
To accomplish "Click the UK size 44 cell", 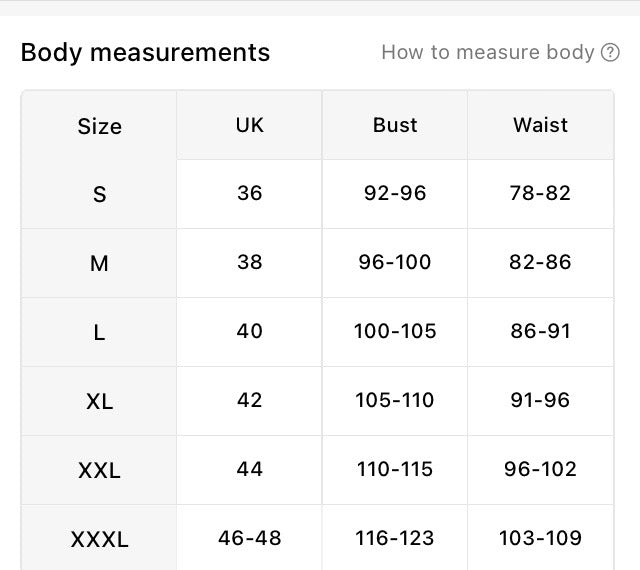I will coord(249,470).
